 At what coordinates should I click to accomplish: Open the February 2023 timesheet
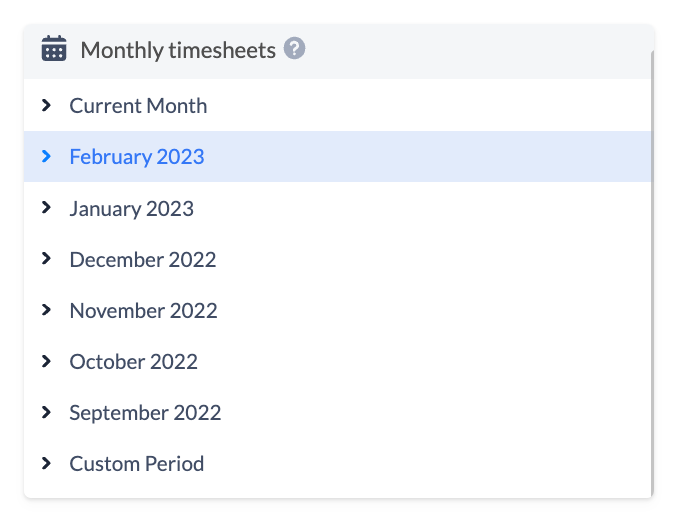click(x=137, y=157)
